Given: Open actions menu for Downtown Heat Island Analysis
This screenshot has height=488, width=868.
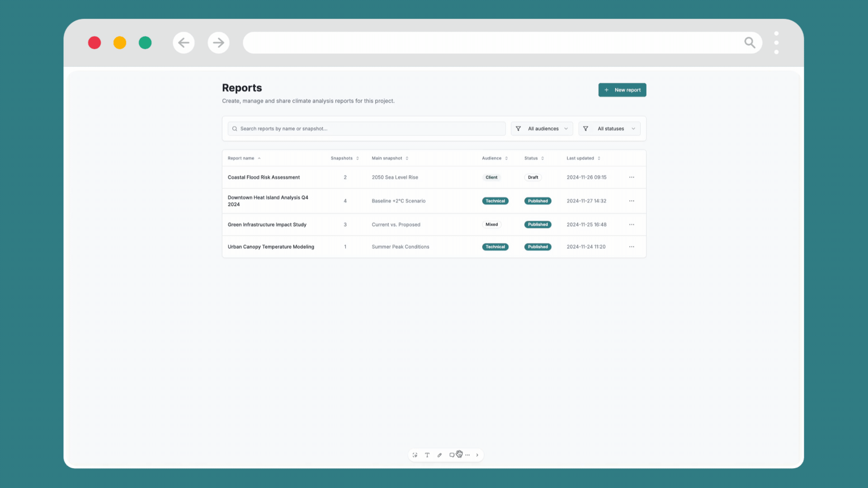Looking at the screenshot, I should pos(632,201).
